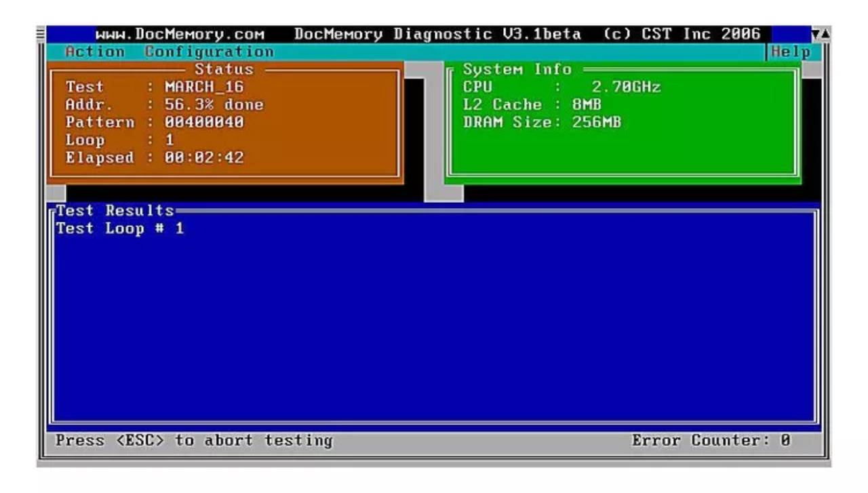The height and width of the screenshot is (493, 868).
Task: Select the DRAM Size 256MB line
Action: tap(542, 122)
